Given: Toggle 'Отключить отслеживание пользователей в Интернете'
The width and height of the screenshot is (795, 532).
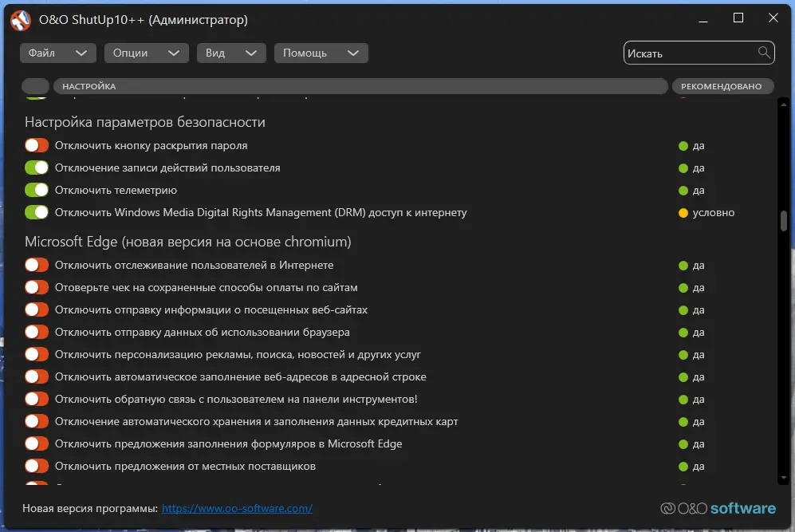Looking at the screenshot, I should click(x=37, y=265).
